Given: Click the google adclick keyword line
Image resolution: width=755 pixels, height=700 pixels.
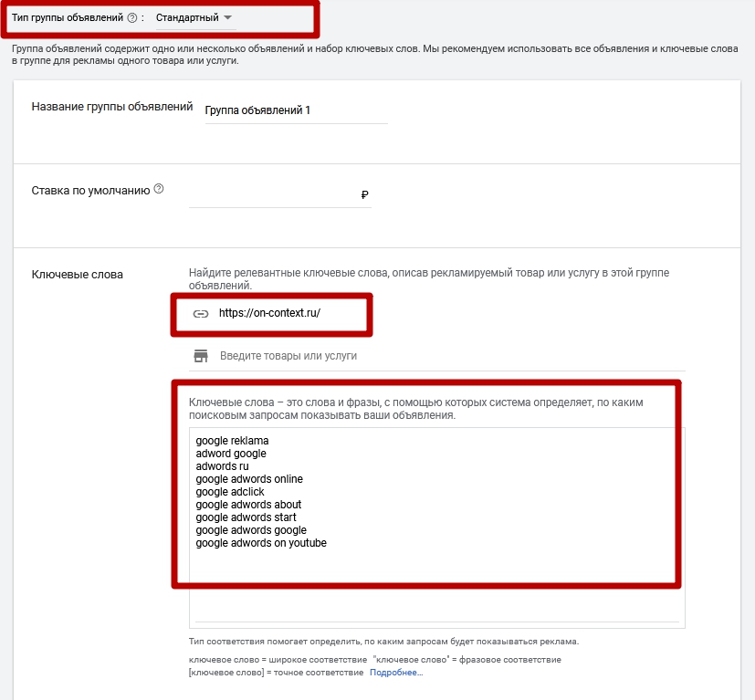Looking at the screenshot, I should [x=230, y=492].
